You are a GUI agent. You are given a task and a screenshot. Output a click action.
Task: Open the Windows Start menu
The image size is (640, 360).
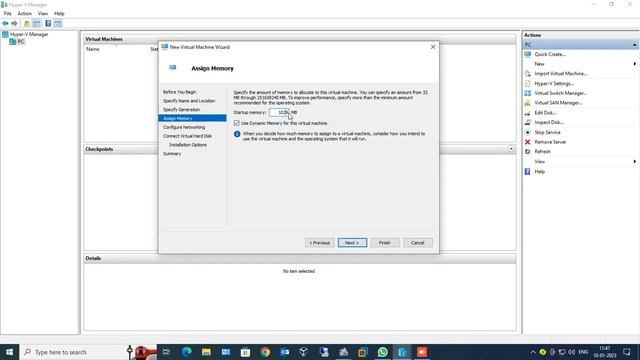point(9,352)
